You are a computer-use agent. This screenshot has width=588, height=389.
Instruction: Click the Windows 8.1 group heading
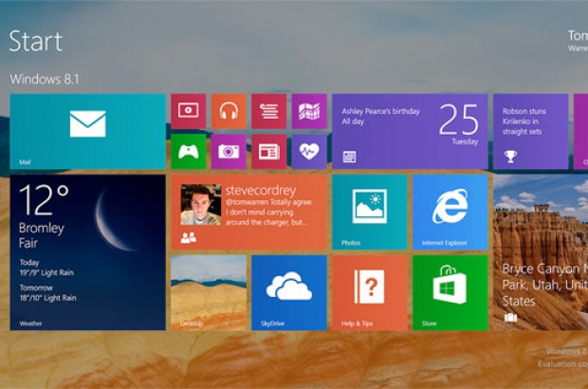(45, 79)
